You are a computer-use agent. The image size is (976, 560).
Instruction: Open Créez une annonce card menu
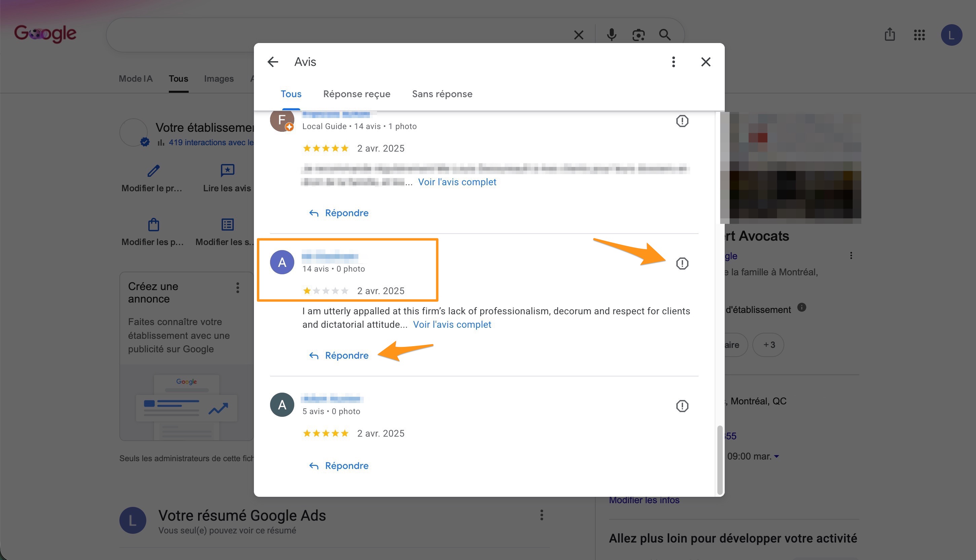coord(238,288)
